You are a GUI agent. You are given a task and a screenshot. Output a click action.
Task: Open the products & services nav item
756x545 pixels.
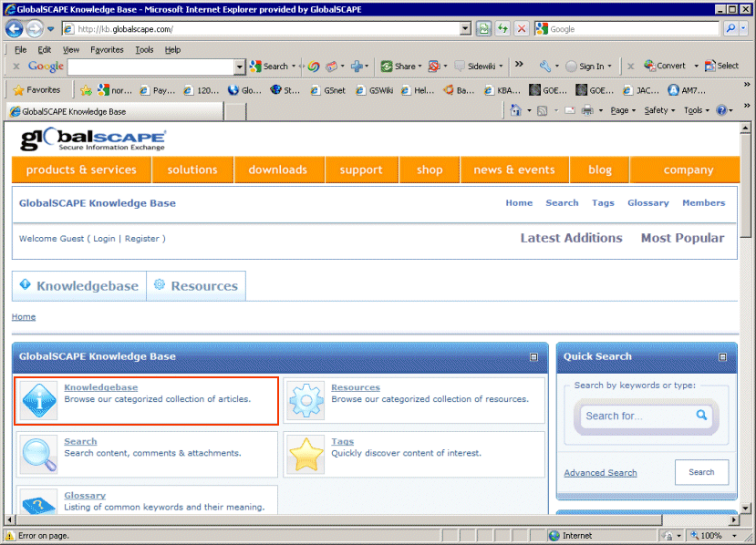(x=81, y=170)
